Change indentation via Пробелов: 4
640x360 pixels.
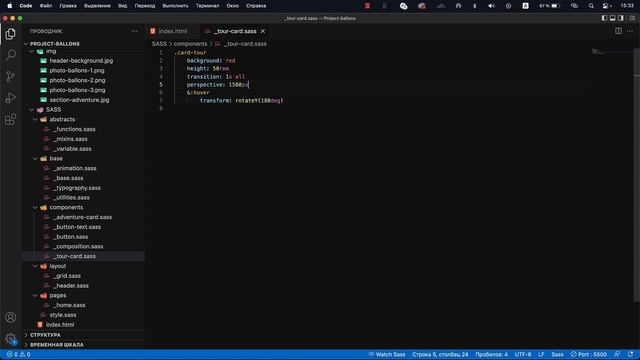pyautogui.click(x=491, y=354)
